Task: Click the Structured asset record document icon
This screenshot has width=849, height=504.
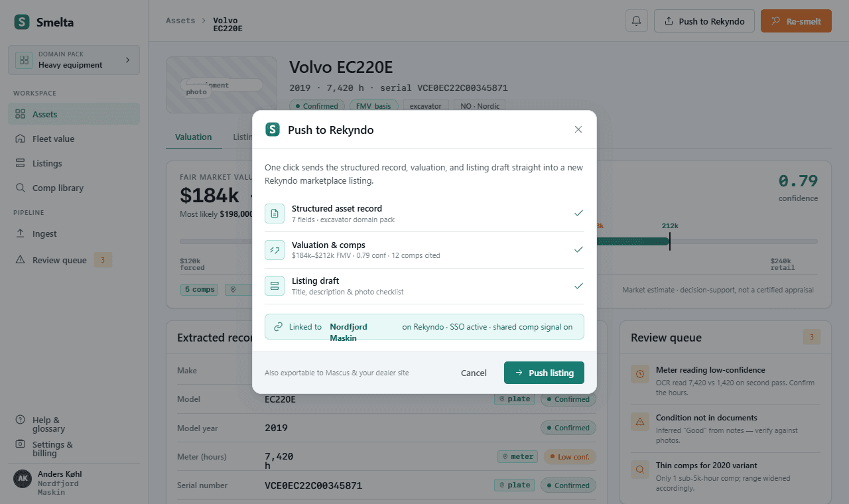Action: click(275, 214)
